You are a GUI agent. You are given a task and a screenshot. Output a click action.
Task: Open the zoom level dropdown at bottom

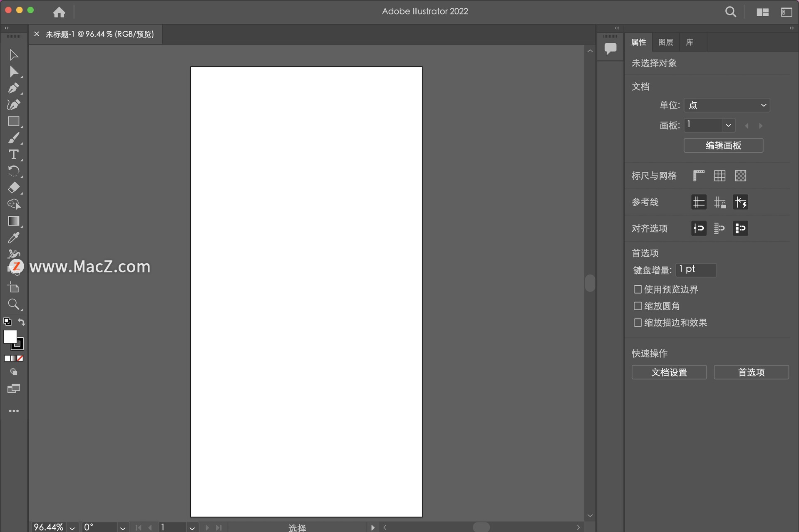72,527
